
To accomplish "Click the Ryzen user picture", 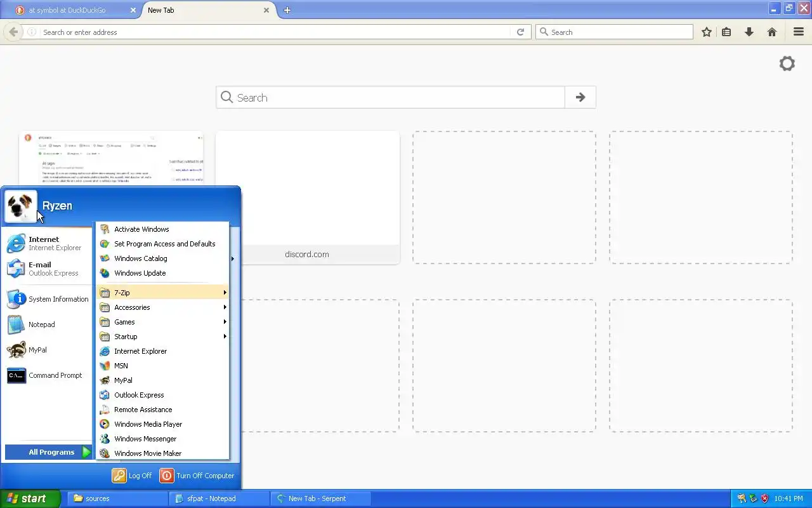I will 21,206.
